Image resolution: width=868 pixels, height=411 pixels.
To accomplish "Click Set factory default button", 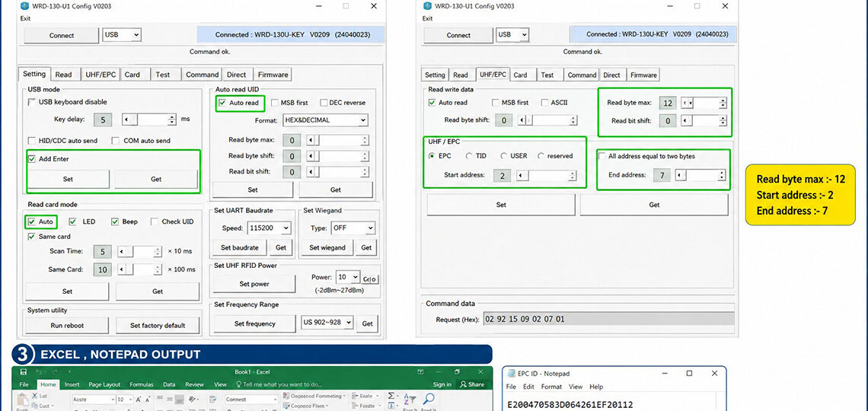I will tap(158, 325).
